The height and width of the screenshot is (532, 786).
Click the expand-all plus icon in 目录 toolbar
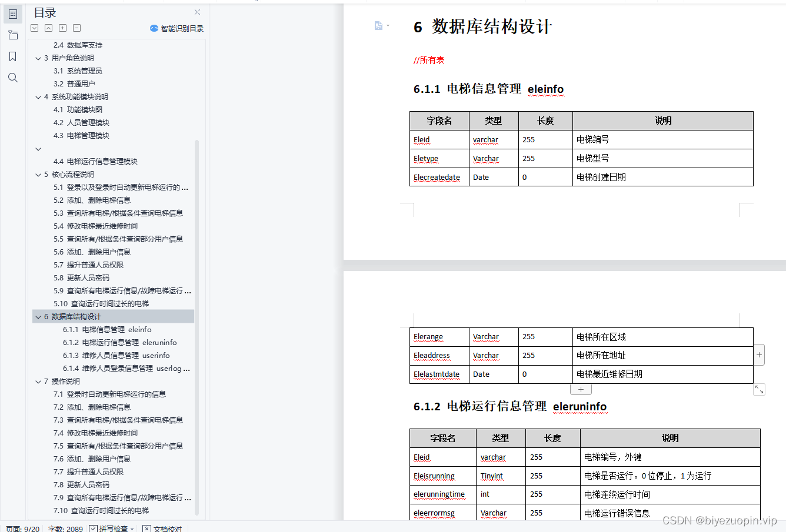click(62, 28)
